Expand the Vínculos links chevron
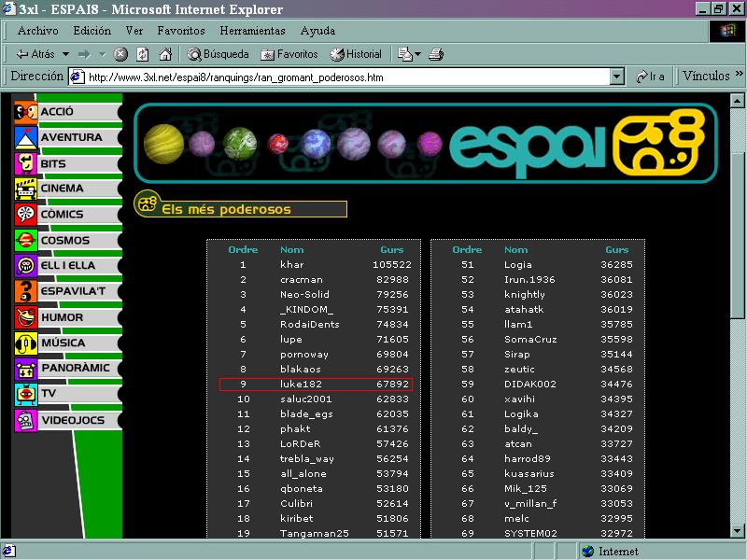The height and width of the screenshot is (560, 747). coord(739,74)
